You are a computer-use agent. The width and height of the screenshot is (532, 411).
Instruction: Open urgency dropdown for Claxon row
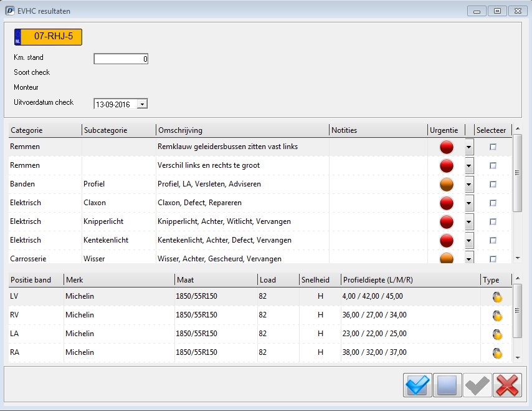pyautogui.click(x=469, y=203)
